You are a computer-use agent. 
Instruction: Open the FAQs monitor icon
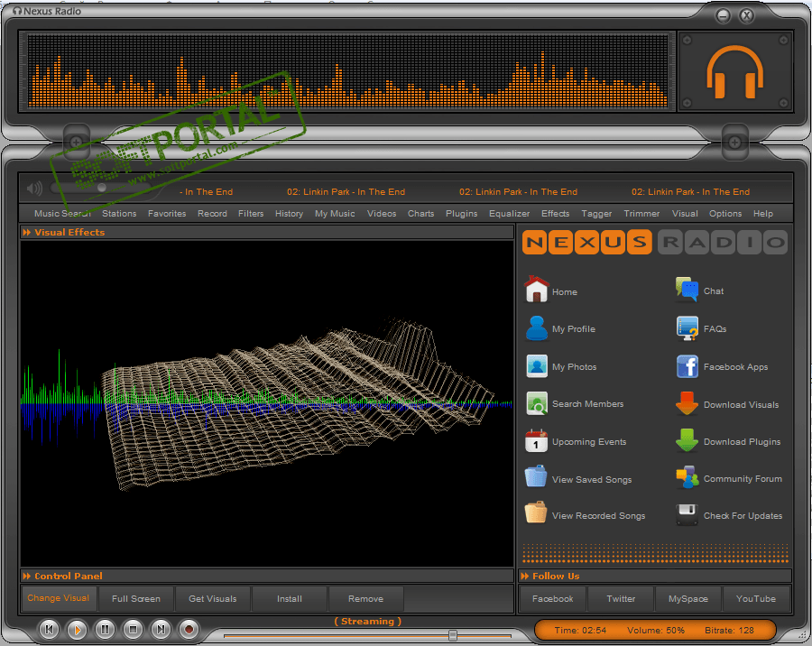[x=687, y=328]
